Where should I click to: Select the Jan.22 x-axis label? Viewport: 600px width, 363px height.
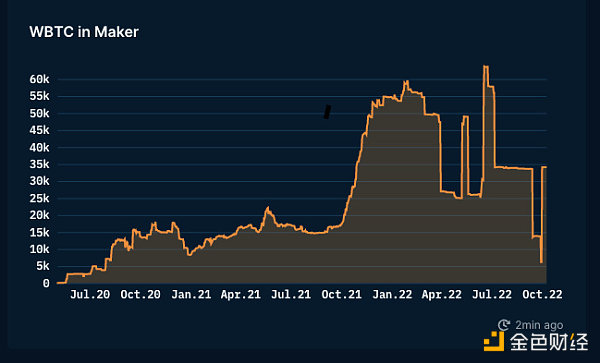tap(392, 295)
